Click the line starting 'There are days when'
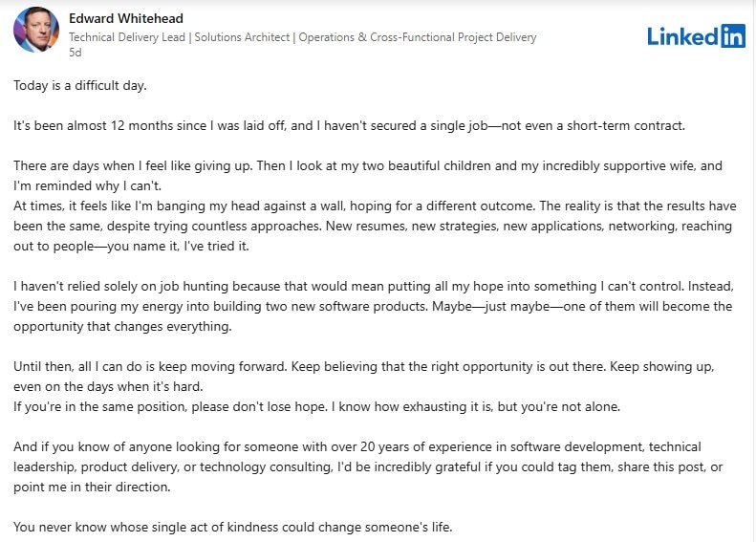Image resolution: width=756 pixels, height=542 pixels. coord(368,165)
